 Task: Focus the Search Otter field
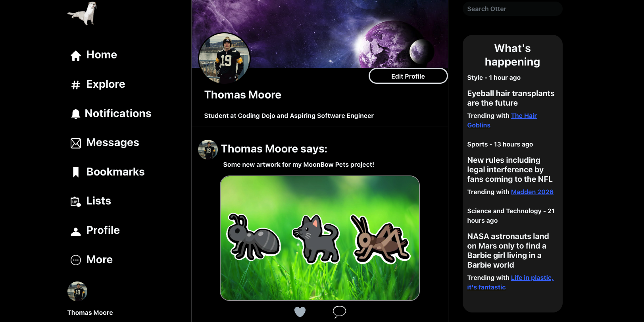coord(512,9)
